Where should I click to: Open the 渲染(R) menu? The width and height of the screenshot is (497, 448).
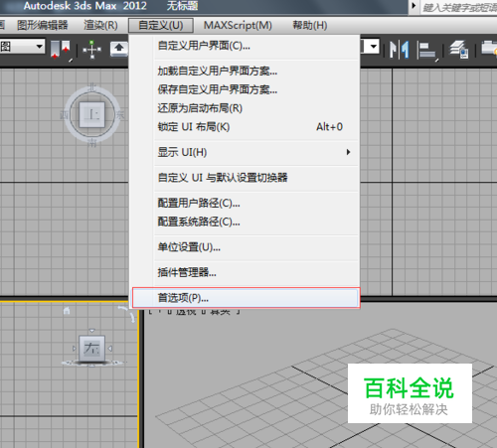[100, 25]
